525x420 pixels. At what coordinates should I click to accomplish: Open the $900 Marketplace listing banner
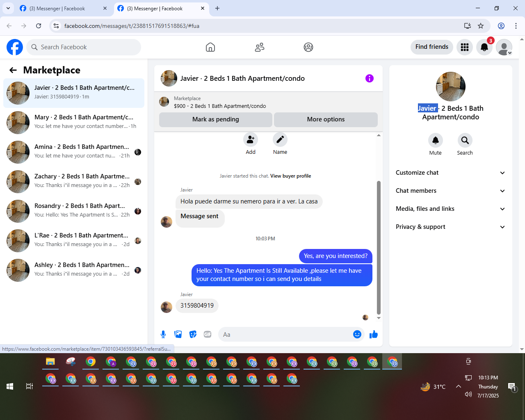tap(268, 102)
